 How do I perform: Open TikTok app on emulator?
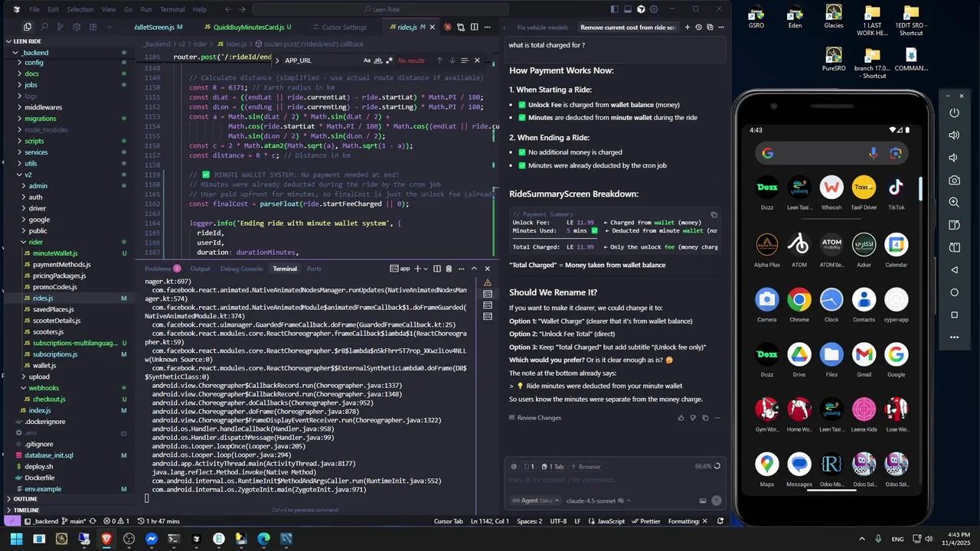pos(896,193)
